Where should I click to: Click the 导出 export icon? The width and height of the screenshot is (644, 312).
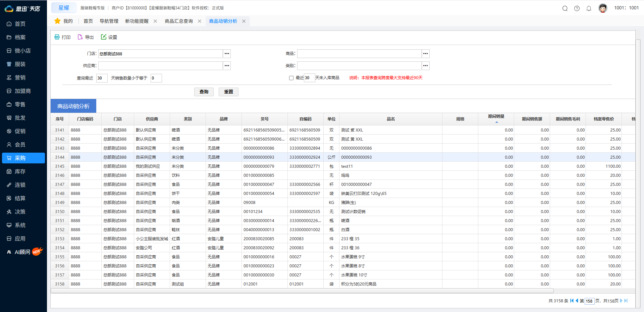(x=80, y=37)
